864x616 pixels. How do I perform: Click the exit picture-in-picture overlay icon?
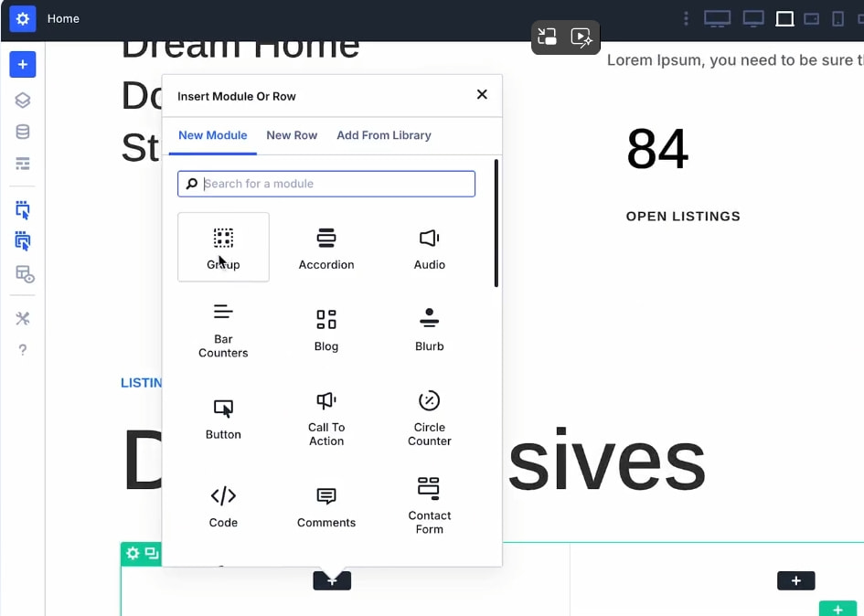pyautogui.click(x=547, y=37)
